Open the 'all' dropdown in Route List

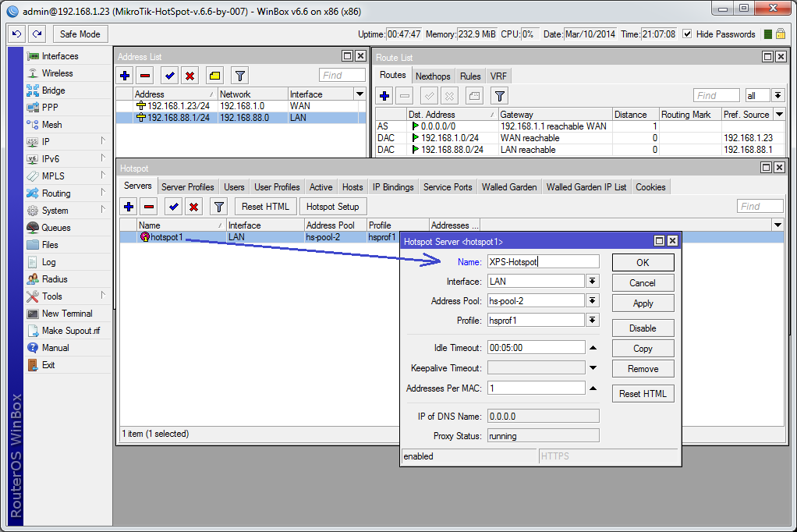778,96
